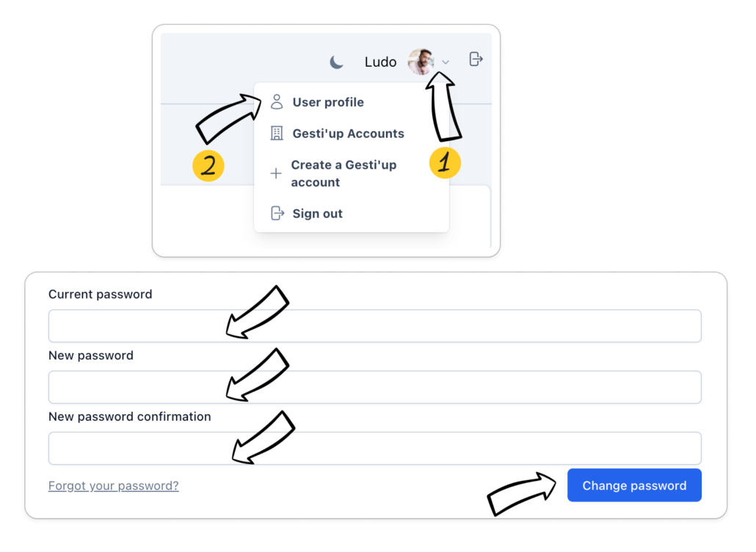Select Sign out from the dropdown menu
756x552 pixels.
click(317, 214)
